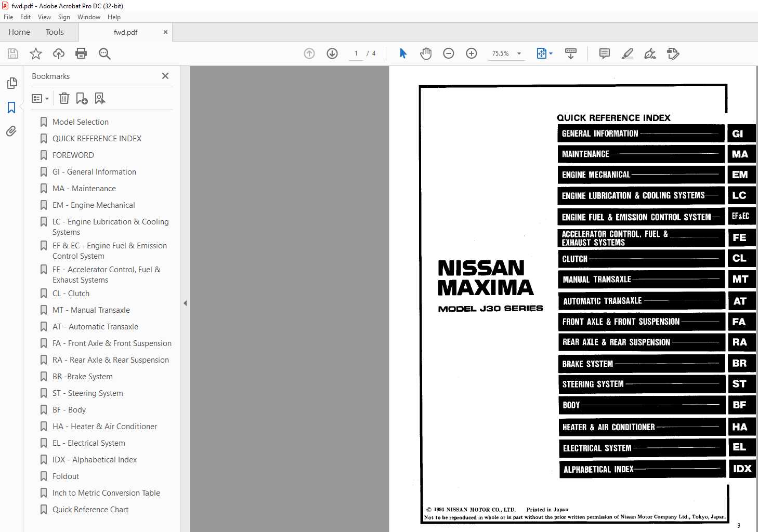Go to GI - General Information bookmark

coord(94,172)
